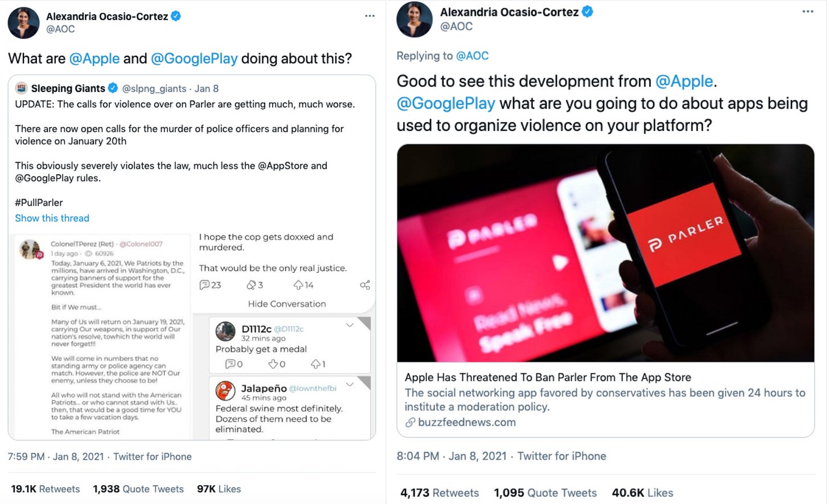This screenshot has width=829, height=504.
Task: Expand chevron on D1112c comment
Action: [x=350, y=325]
